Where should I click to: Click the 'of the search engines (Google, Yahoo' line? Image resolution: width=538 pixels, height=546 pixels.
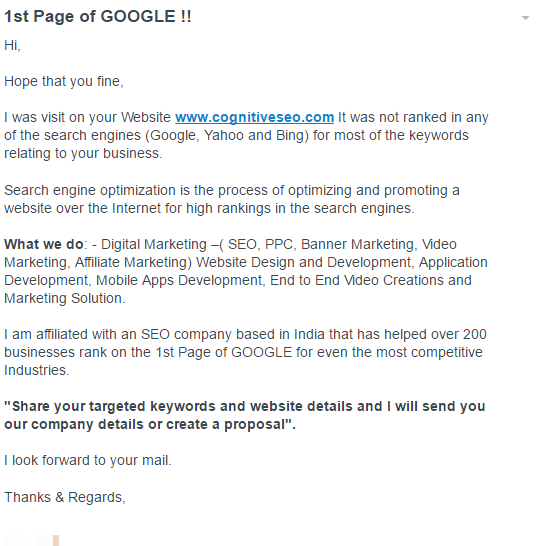coord(236,135)
